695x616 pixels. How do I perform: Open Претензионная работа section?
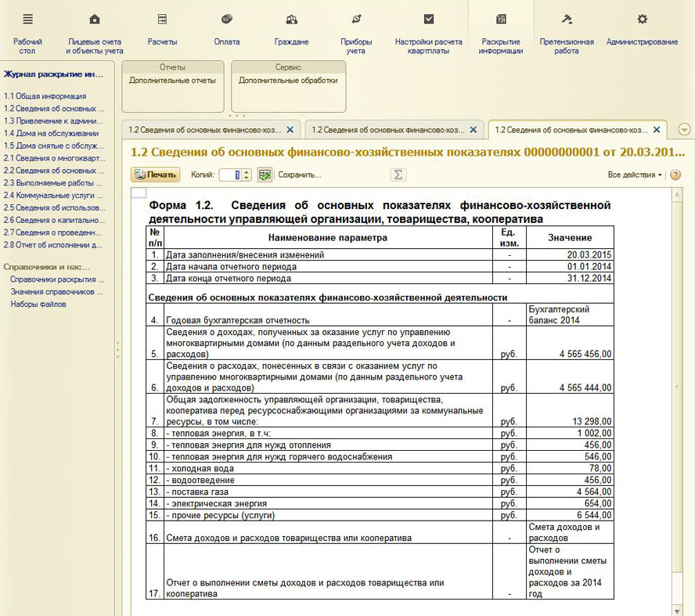pyautogui.click(x=567, y=34)
